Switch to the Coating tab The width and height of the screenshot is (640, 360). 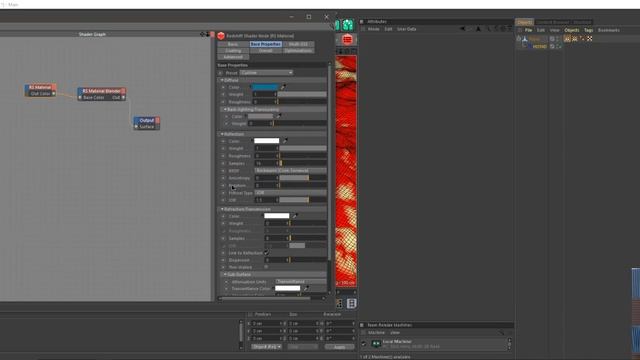tap(233, 51)
